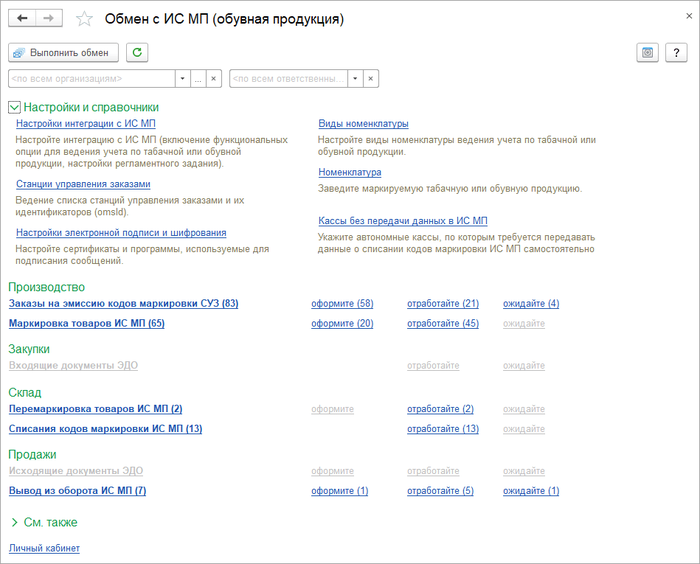Screen dimensions: 700x564
Task: Clear the responsible person filter with X
Action: [370, 78]
